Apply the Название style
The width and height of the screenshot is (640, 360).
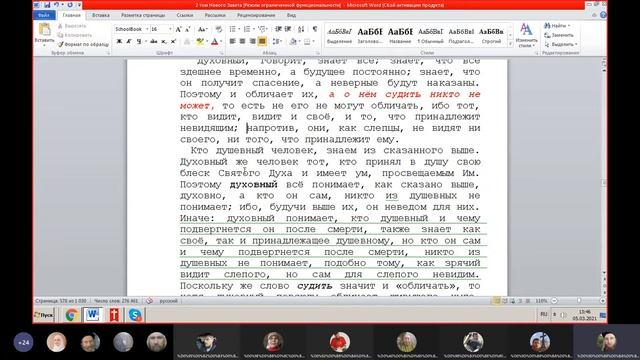coord(400,35)
